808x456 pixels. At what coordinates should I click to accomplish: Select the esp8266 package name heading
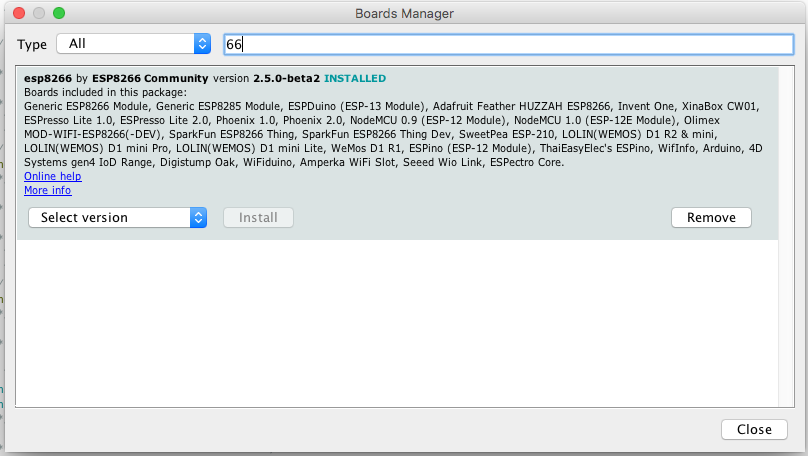tap(48, 78)
